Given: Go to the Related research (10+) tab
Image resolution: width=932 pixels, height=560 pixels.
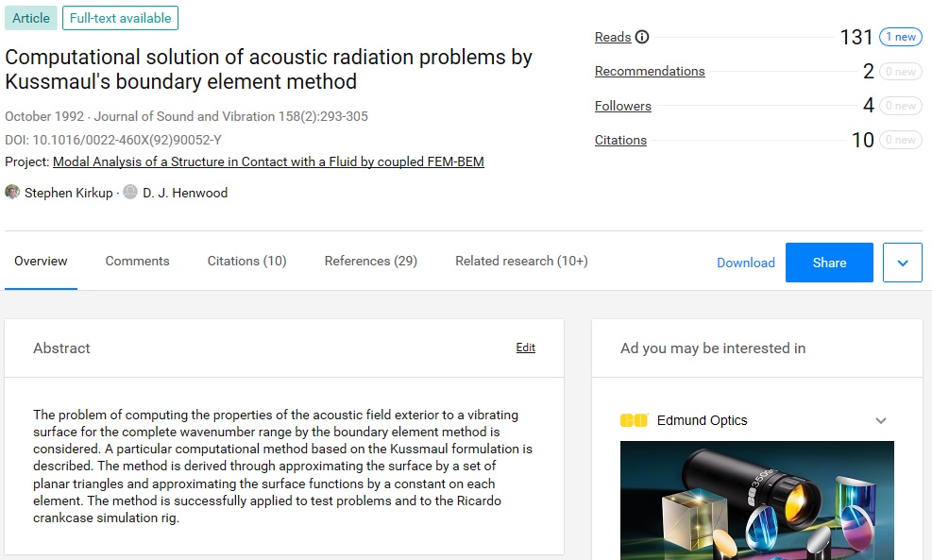Looking at the screenshot, I should [x=521, y=261].
